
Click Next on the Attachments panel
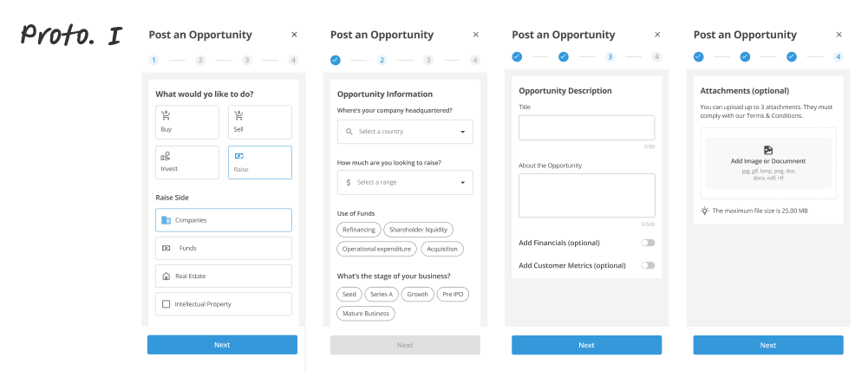tap(768, 345)
